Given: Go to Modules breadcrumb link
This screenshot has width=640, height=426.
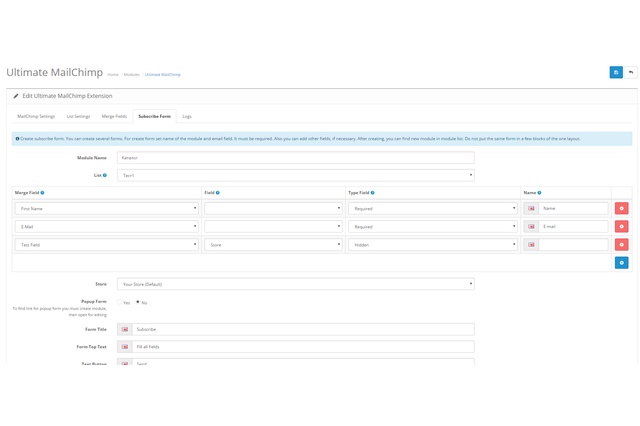Looking at the screenshot, I should [131, 75].
